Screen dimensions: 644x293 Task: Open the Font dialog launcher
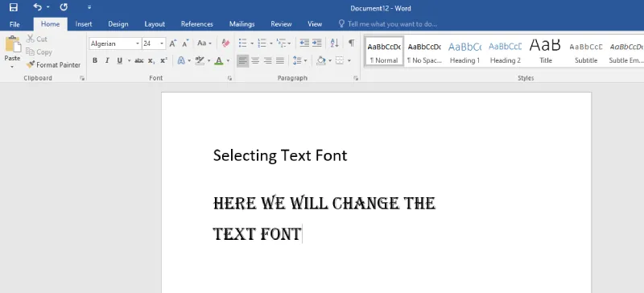(x=230, y=78)
